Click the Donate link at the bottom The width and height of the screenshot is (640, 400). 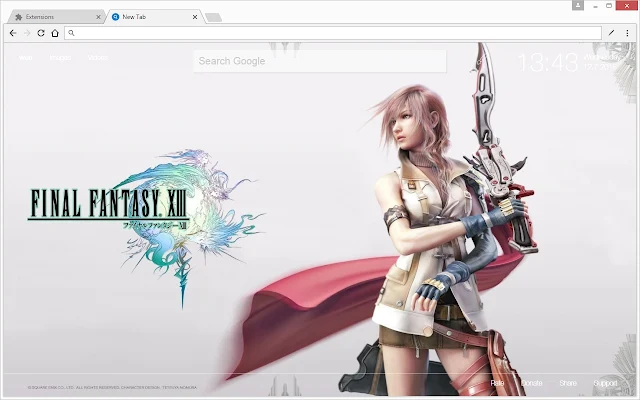click(532, 383)
